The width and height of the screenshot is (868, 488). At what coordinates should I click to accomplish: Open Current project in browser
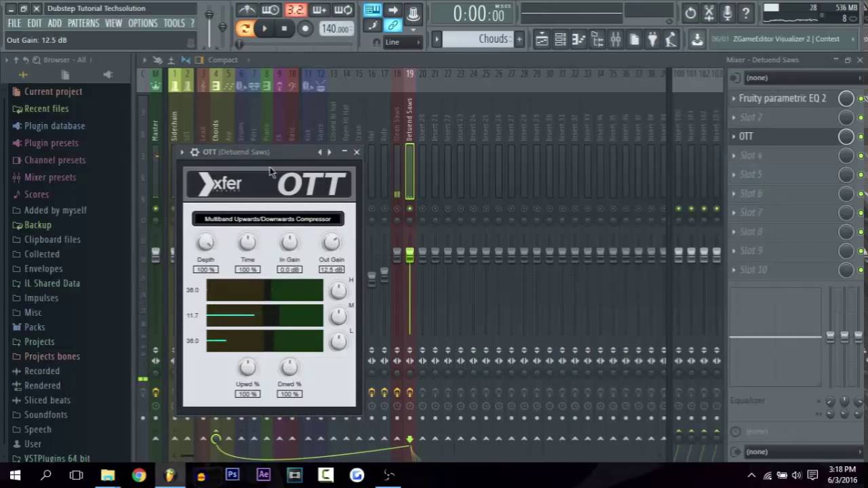(53, 91)
